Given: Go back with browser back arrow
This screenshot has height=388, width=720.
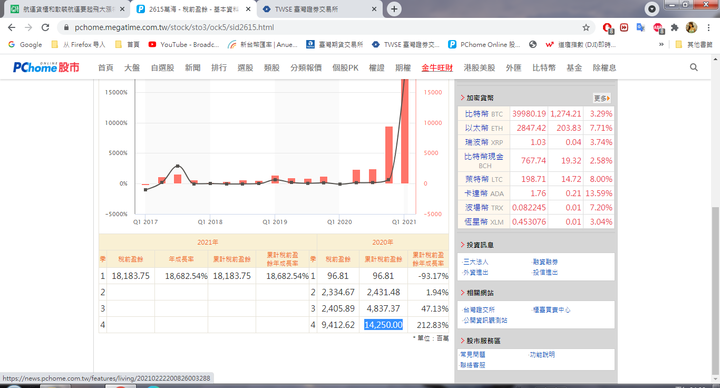Looking at the screenshot, I should (11, 28).
